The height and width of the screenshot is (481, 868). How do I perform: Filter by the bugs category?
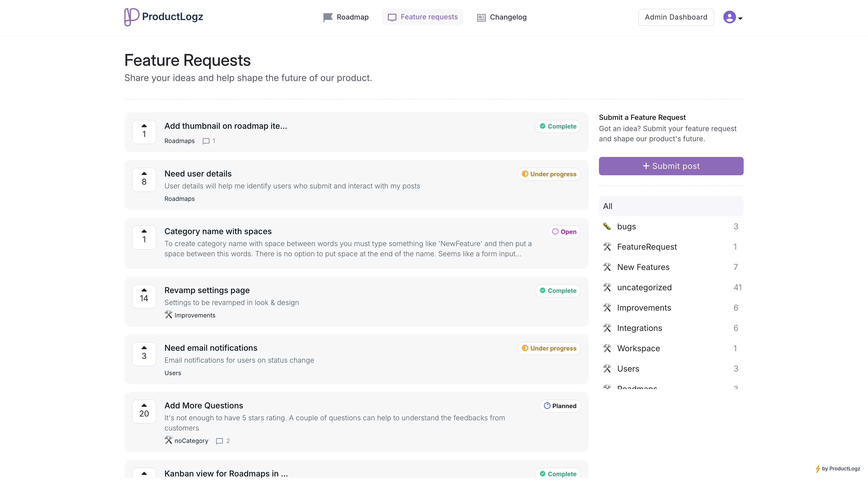pyautogui.click(x=626, y=227)
